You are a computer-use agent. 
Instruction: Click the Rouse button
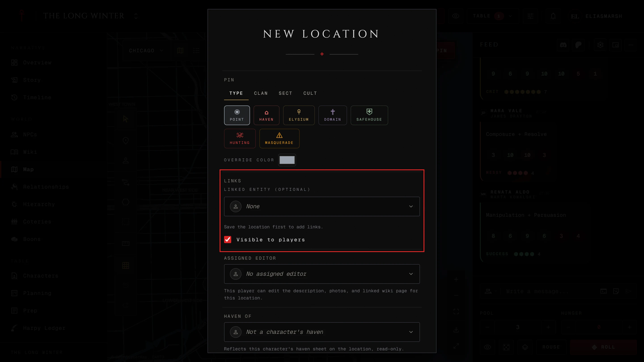pyautogui.click(x=551, y=347)
